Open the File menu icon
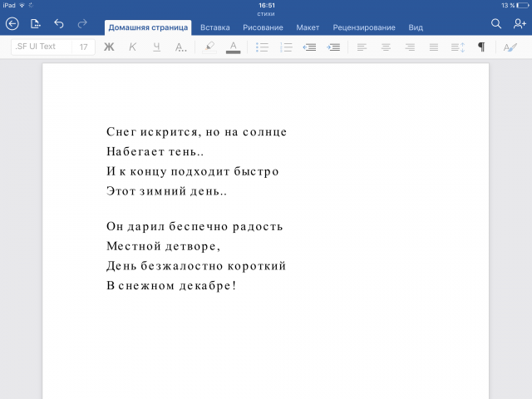 35,24
